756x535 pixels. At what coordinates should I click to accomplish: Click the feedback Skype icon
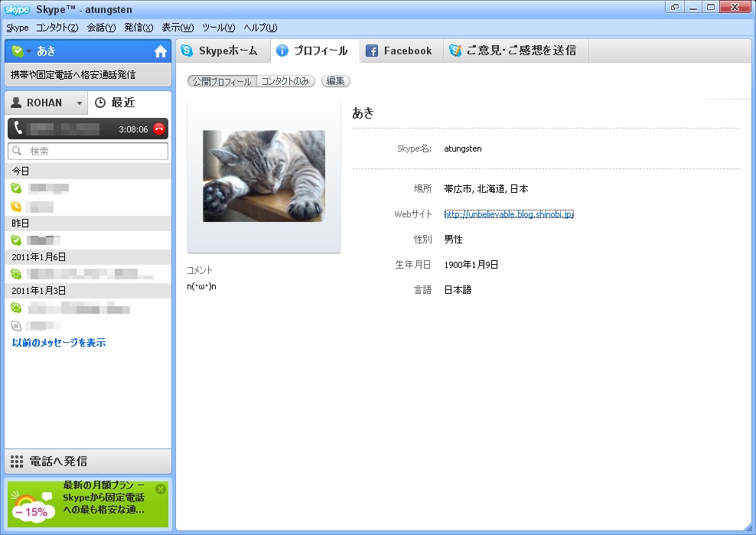455,51
